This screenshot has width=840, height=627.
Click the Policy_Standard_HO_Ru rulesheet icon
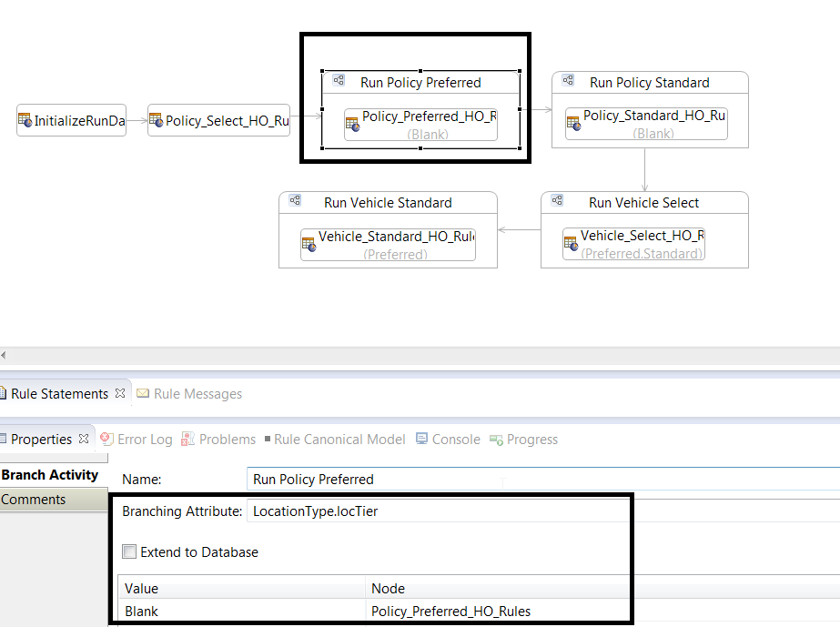pos(573,123)
